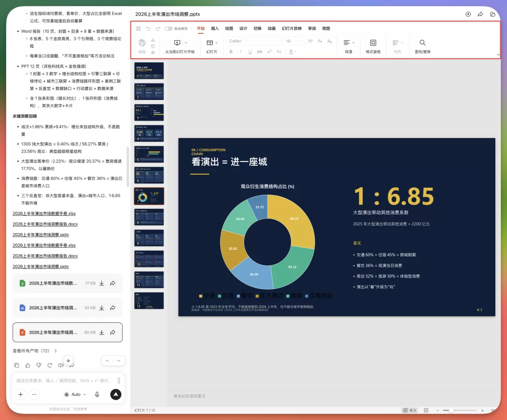This screenshot has height=420, width=507.
Task: Toggle bold formatting
Action: [231, 52]
